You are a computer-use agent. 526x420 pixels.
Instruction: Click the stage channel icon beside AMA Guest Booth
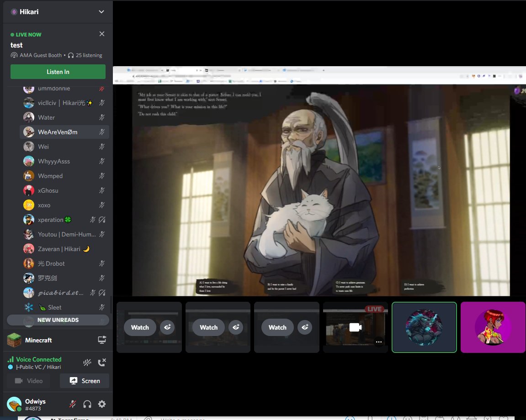(15, 55)
